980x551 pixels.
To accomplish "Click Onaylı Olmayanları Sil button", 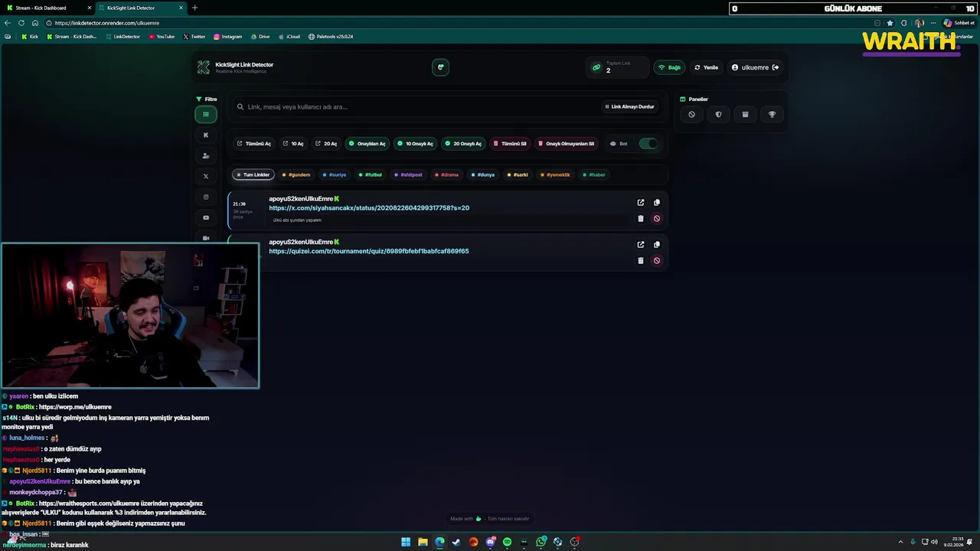I will pos(566,144).
